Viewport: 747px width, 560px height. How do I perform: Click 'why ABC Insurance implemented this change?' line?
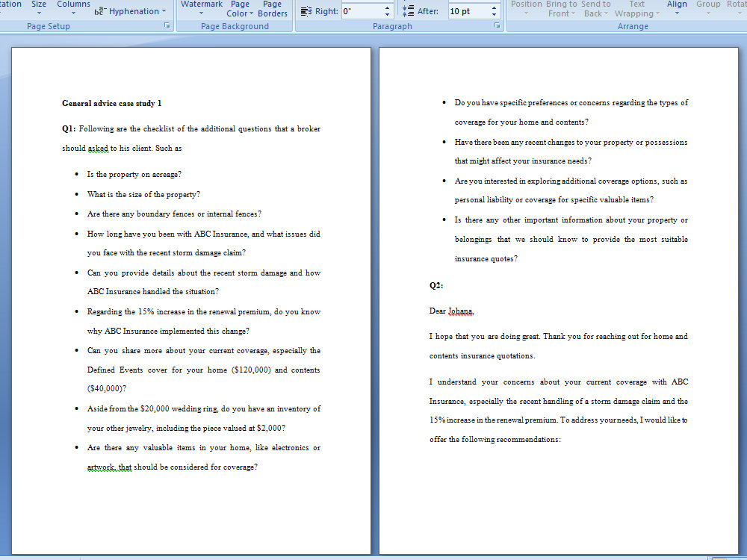(168, 331)
